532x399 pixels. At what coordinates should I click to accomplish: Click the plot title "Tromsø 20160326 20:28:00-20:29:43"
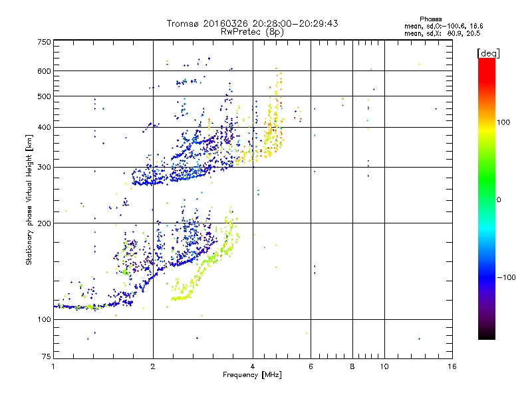(252, 23)
